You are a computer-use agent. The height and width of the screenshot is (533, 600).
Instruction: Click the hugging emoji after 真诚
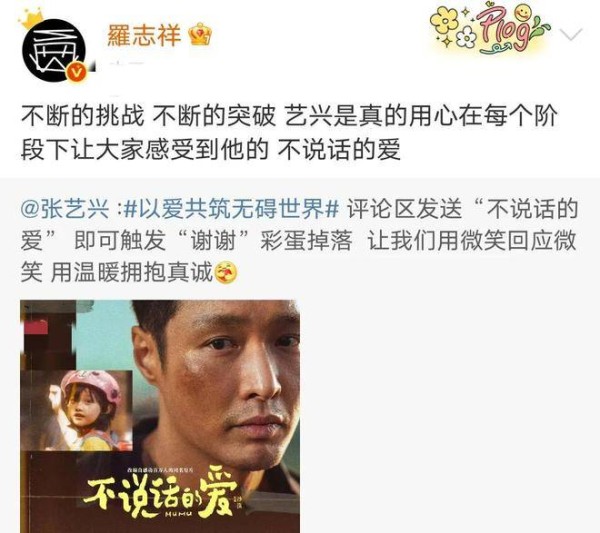point(227,273)
